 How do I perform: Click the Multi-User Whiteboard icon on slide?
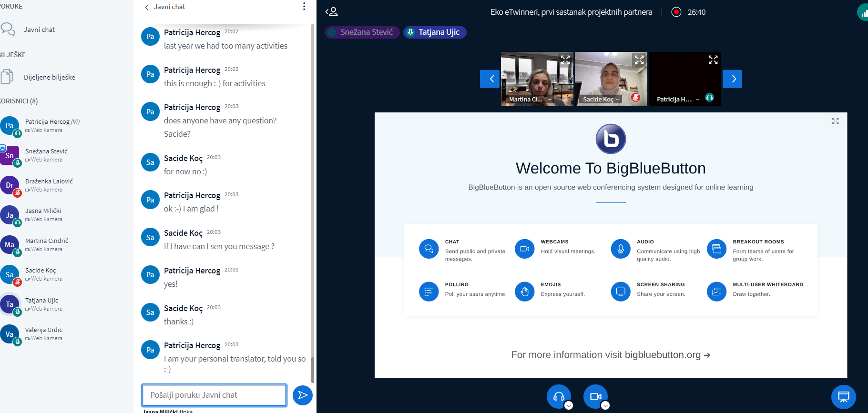pyautogui.click(x=716, y=292)
